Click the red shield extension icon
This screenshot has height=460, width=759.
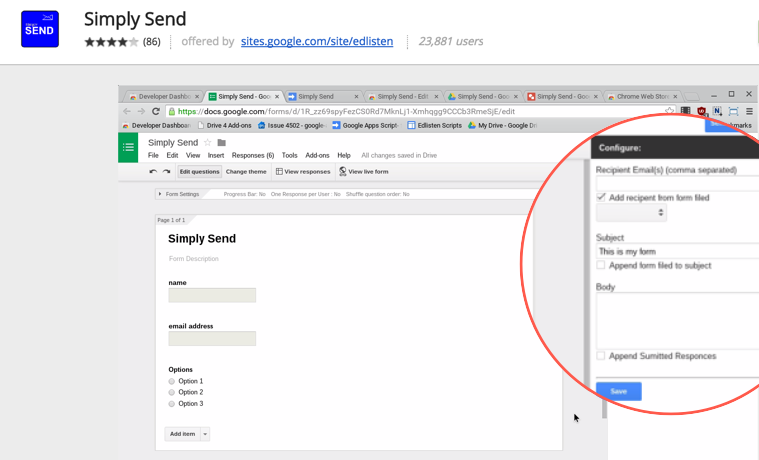coord(701,111)
